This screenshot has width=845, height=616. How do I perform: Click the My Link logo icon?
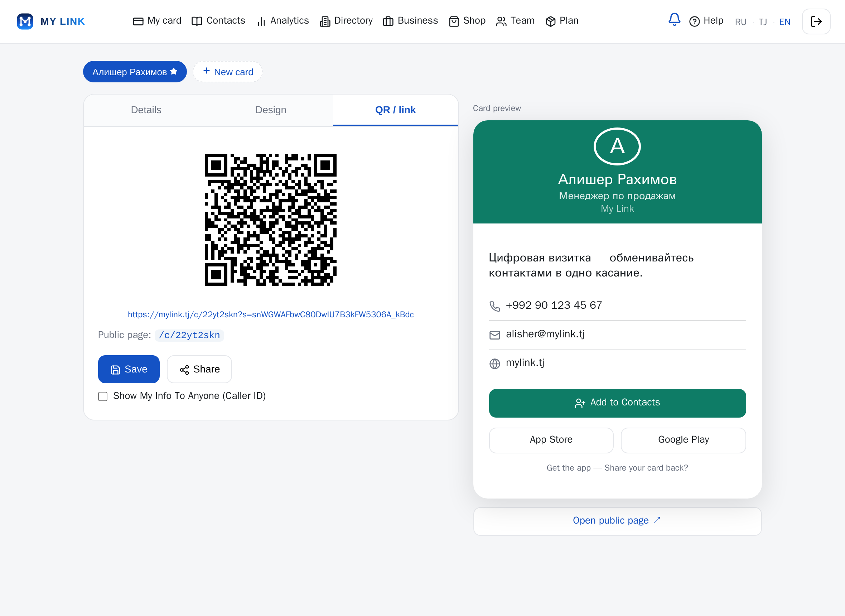click(25, 21)
